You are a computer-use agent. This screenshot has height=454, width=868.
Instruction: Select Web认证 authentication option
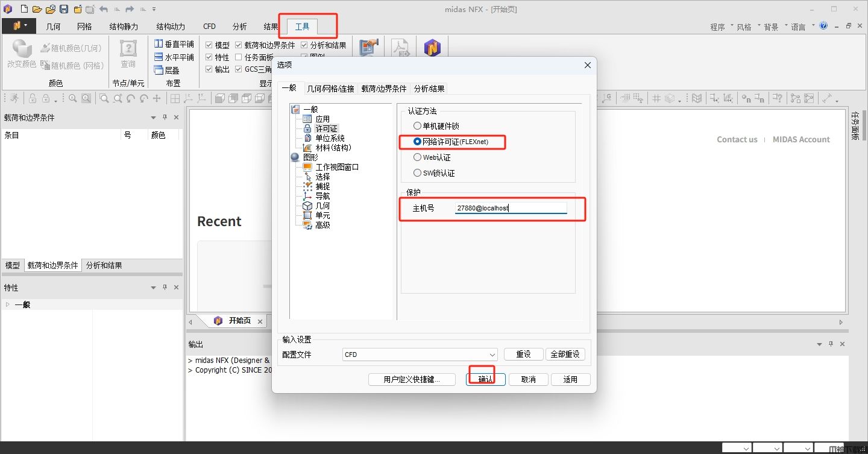(x=417, y=157)
